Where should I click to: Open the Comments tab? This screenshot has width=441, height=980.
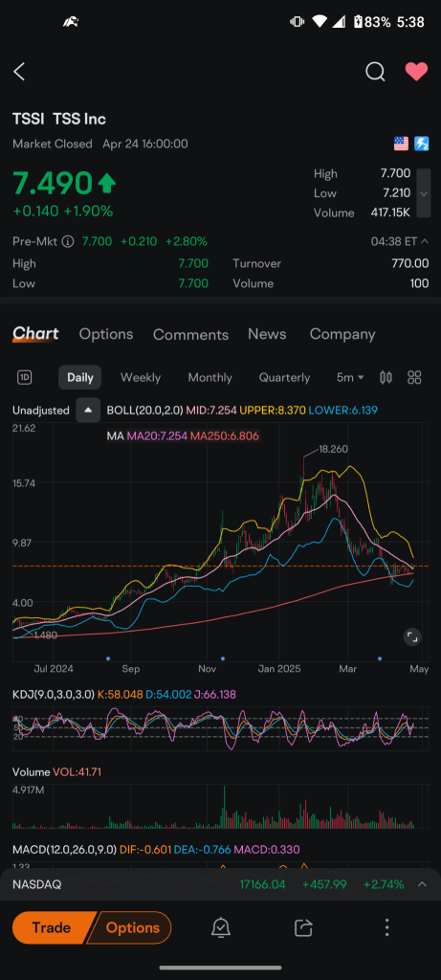[190, 334]
